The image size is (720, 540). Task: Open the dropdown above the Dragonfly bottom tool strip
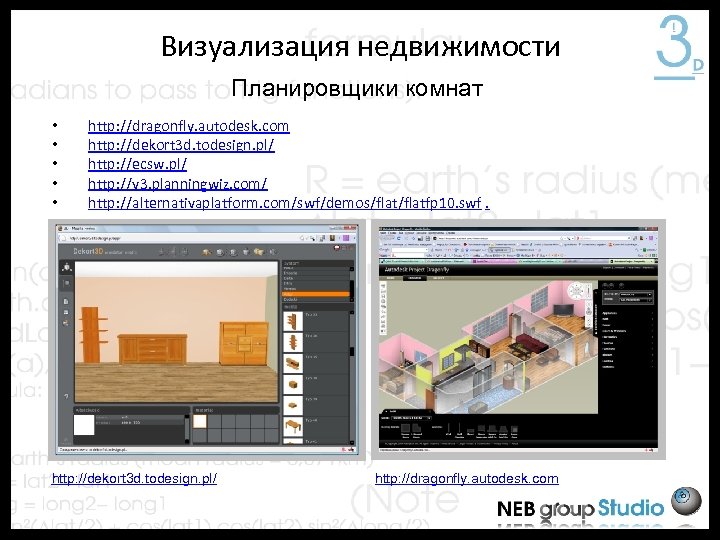[411, 418]
